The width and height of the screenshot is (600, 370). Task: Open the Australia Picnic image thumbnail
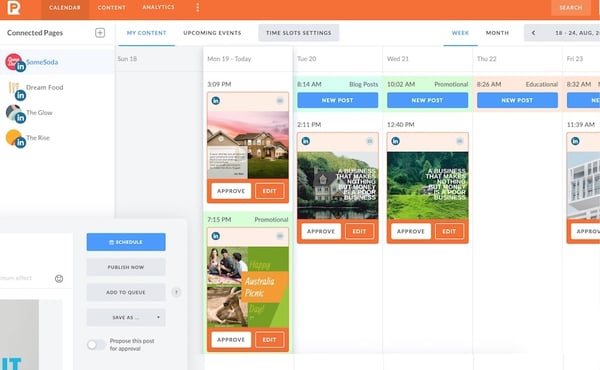[248, 287]
